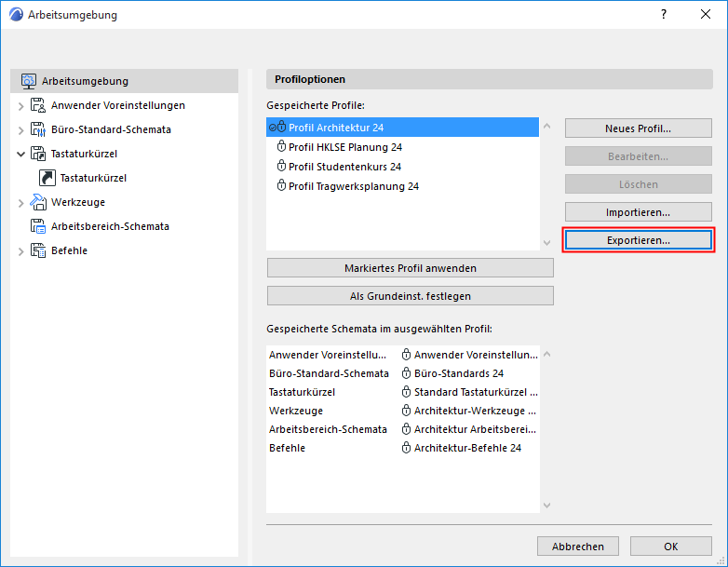This screenshot has height=567, width=728.
Task: Confirm with the OK button
Action: [671, 547]
